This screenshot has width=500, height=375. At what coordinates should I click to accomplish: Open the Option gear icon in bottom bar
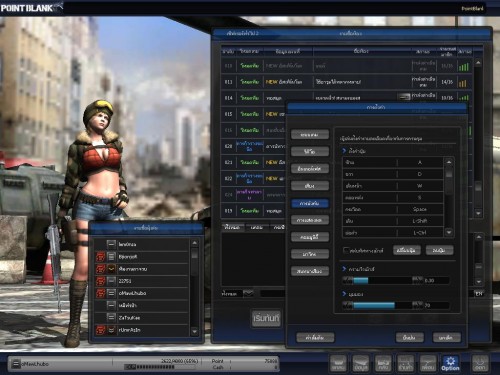(450, 363)
